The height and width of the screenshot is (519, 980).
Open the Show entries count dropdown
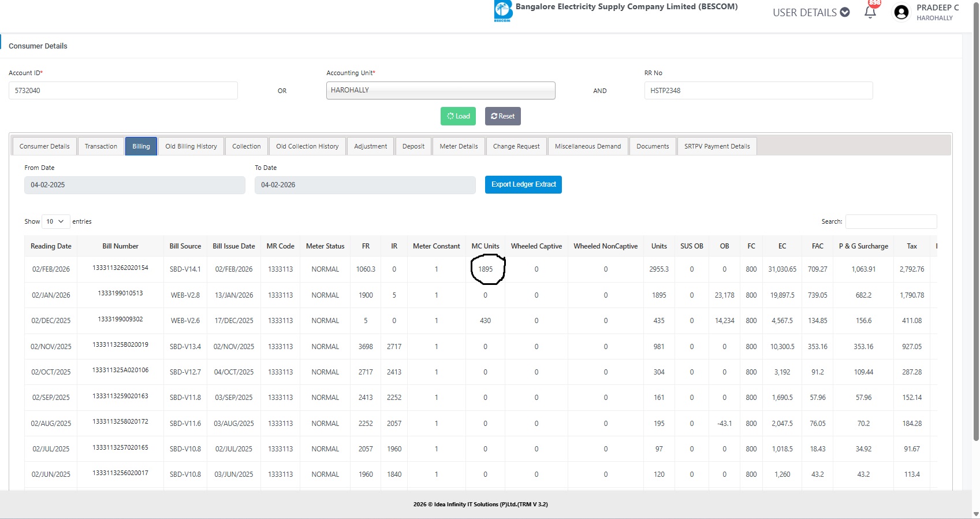55,221
